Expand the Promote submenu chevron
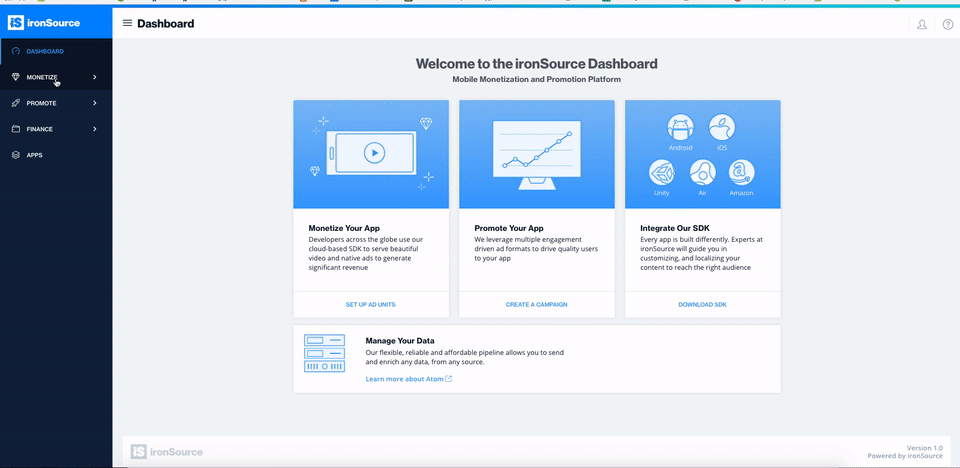This screenshot has height=468, width=960. tap(95, 104)
